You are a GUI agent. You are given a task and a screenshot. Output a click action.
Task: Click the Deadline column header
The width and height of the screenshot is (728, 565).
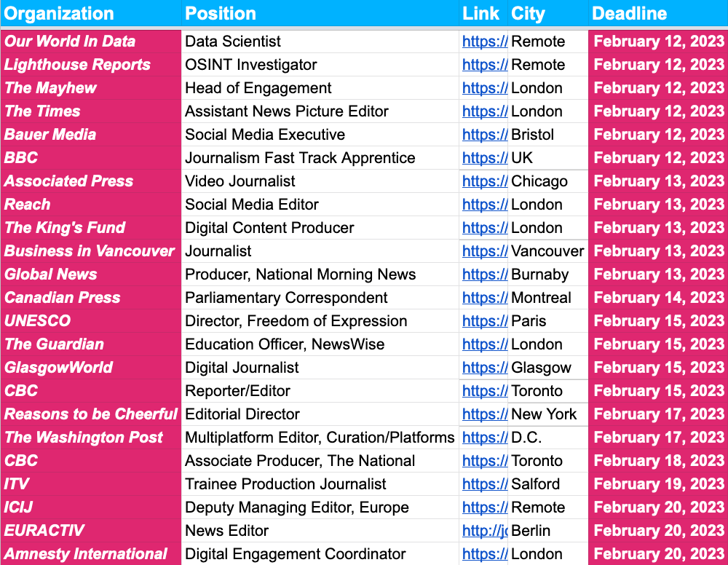629,14
